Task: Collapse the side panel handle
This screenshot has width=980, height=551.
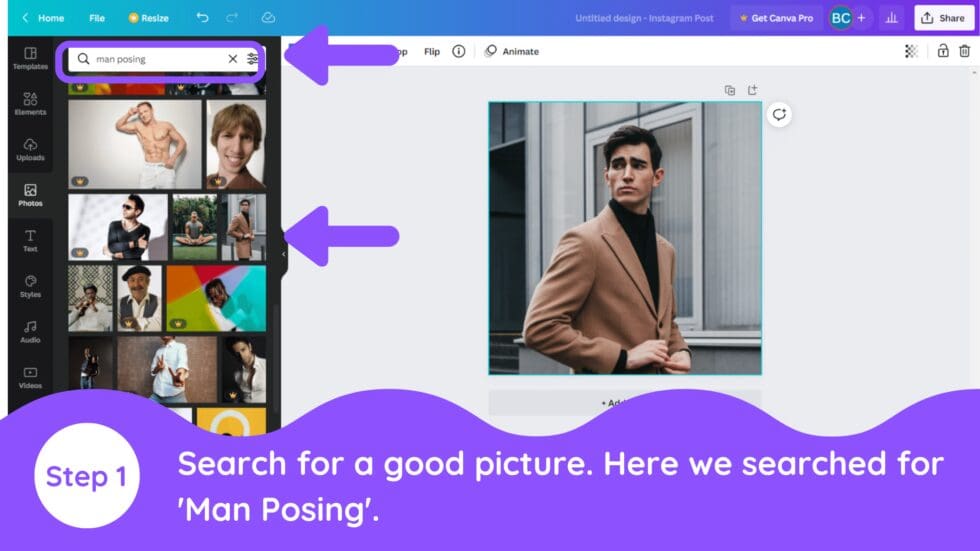Action: click(x=283, y=254)
